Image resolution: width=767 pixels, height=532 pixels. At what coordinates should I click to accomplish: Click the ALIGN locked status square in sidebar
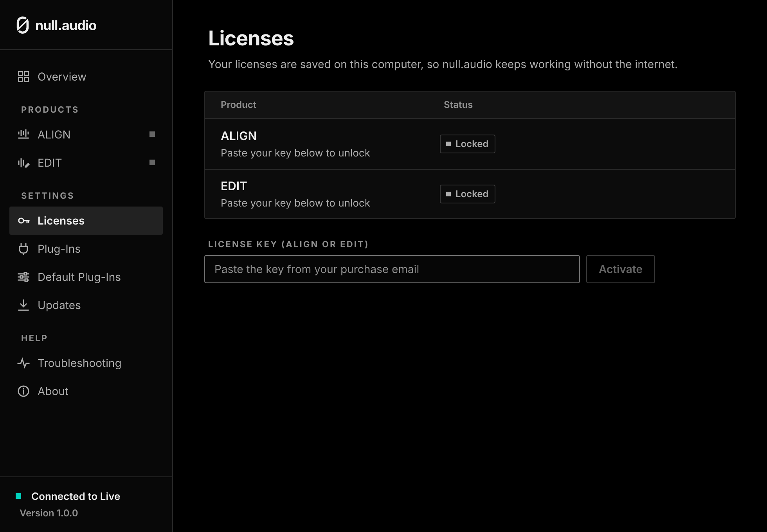coord(152,134)
